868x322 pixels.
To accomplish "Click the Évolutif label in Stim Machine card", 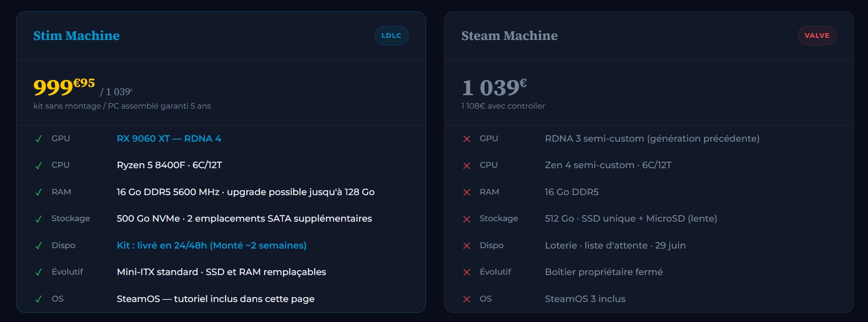I will point(67,272).
